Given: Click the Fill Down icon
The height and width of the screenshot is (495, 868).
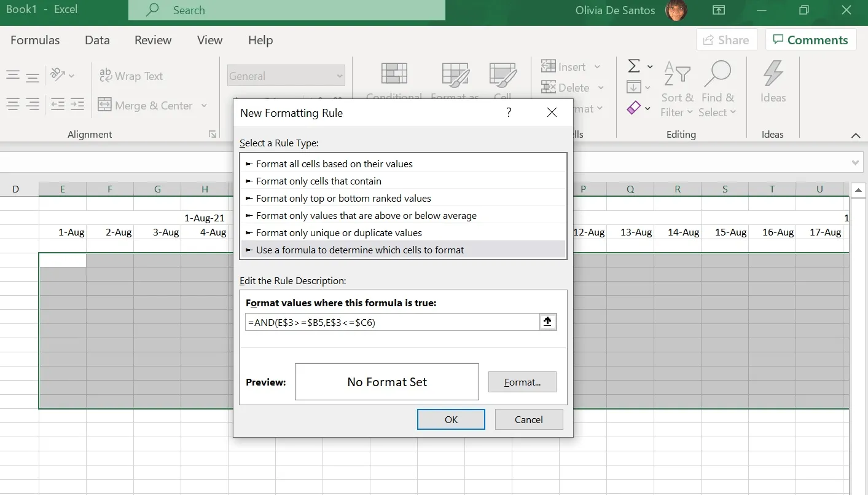Looking at the screenshot, I should [x=635, y=87].
